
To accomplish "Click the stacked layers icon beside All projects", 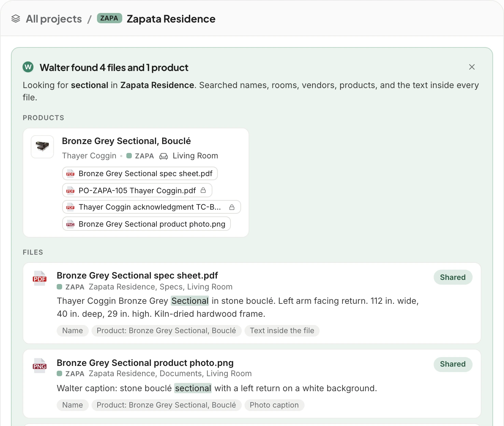I will [x=16, y=18].
